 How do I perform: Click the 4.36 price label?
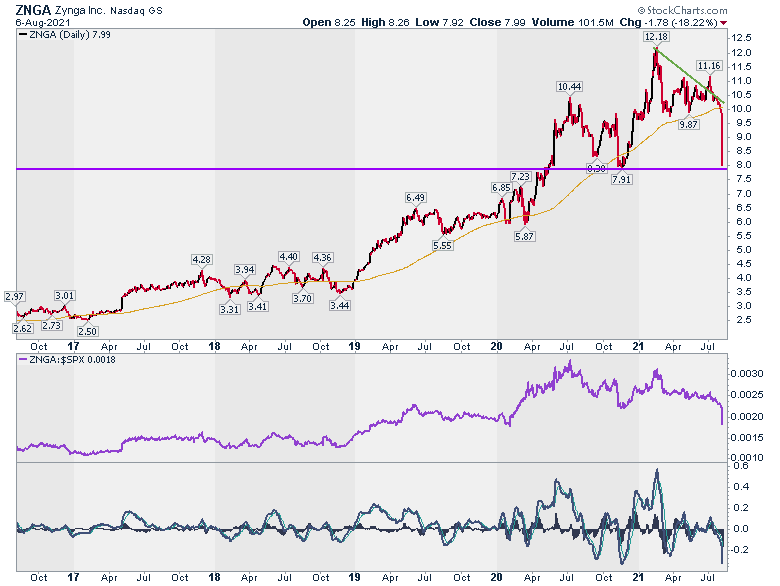322,258
